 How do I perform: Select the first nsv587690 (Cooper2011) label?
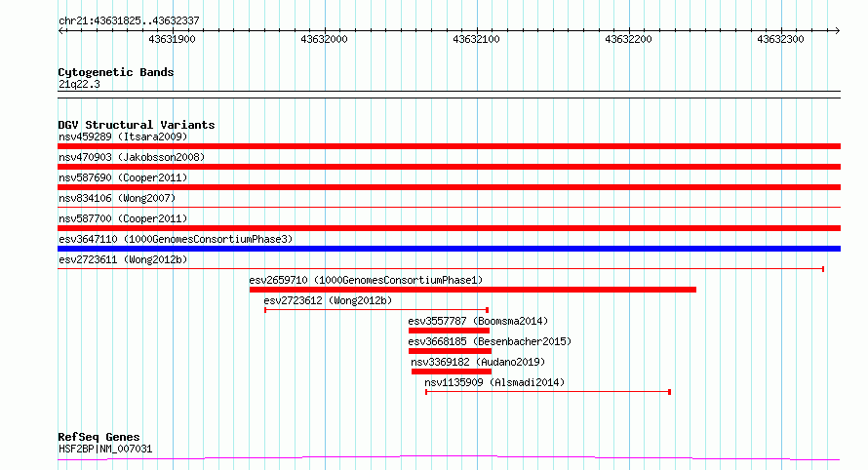(123, 177)
